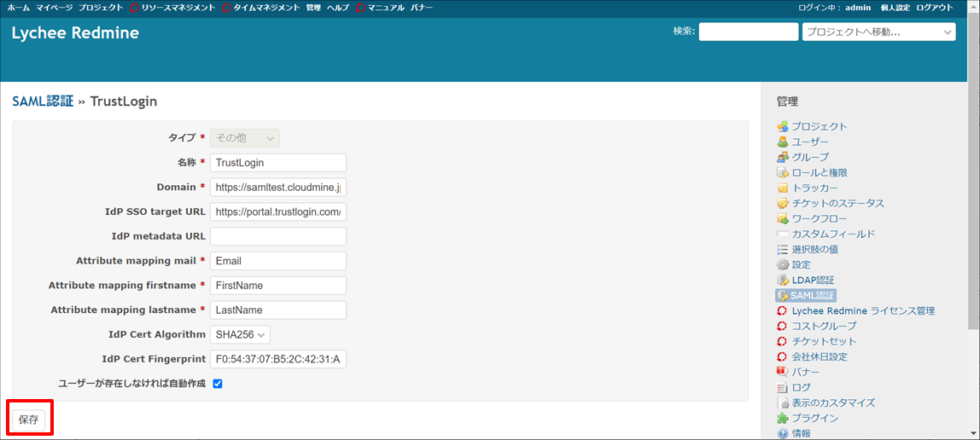Click Lychee icon before タイムマネジメント
Screen dimensions: 980x440
(x=227, y=9)
